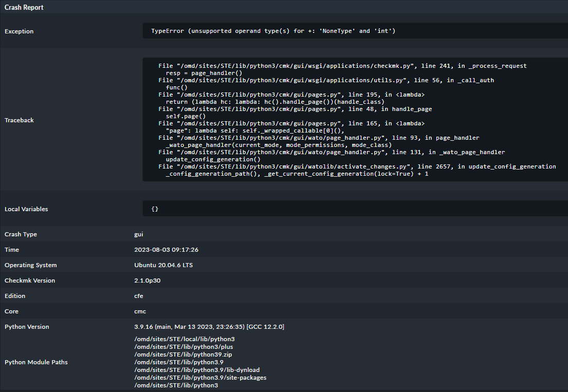Click the python3.9/site-packages module path

(x=200, y=378)
